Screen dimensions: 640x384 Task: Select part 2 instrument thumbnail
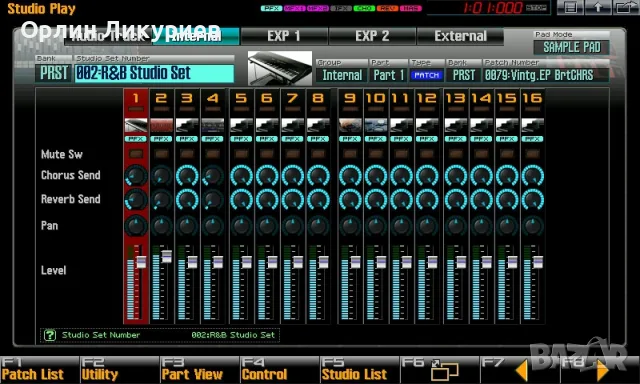162,125
